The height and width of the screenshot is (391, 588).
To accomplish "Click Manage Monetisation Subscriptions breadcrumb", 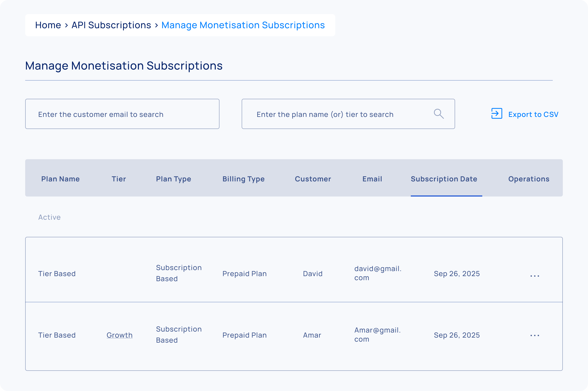I will [x=243, y=25].
